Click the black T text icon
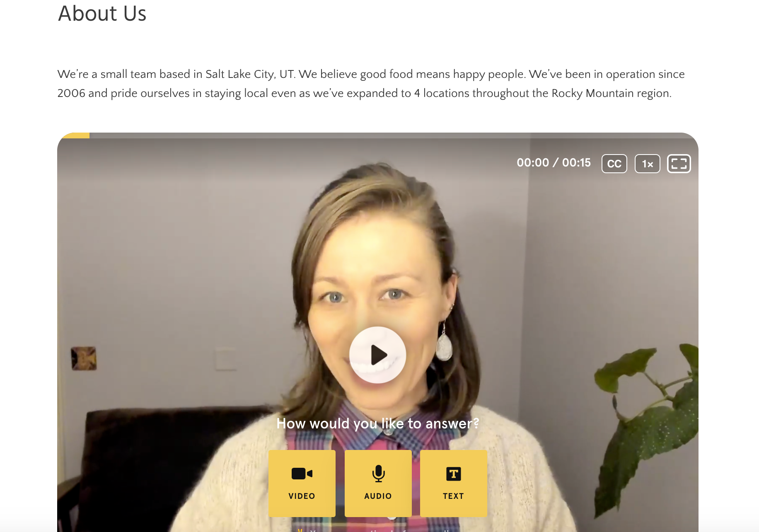 click(454, 474)
